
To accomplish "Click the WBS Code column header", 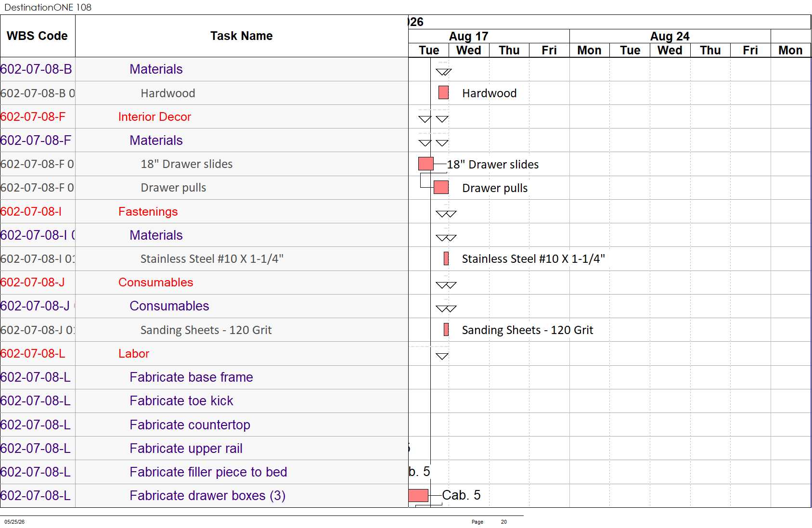I will point(38,36).
